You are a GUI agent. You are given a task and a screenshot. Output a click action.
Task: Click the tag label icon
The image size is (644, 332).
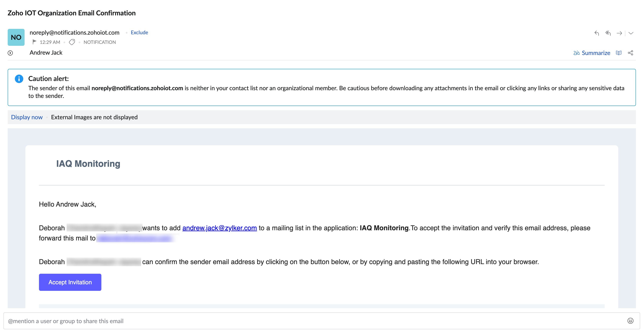72,42
